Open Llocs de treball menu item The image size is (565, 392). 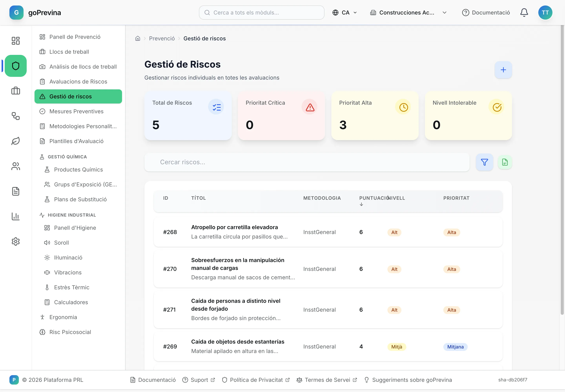[x=78, y=52]
